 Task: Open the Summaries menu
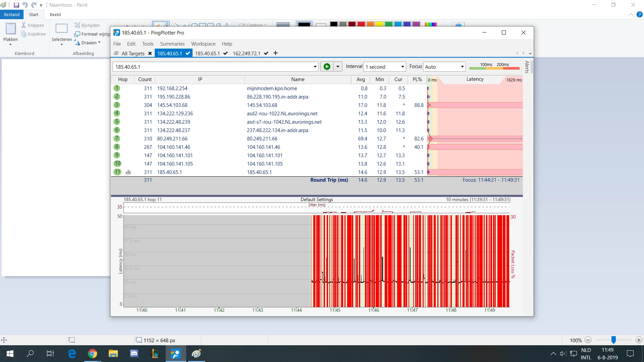(172, 44)
